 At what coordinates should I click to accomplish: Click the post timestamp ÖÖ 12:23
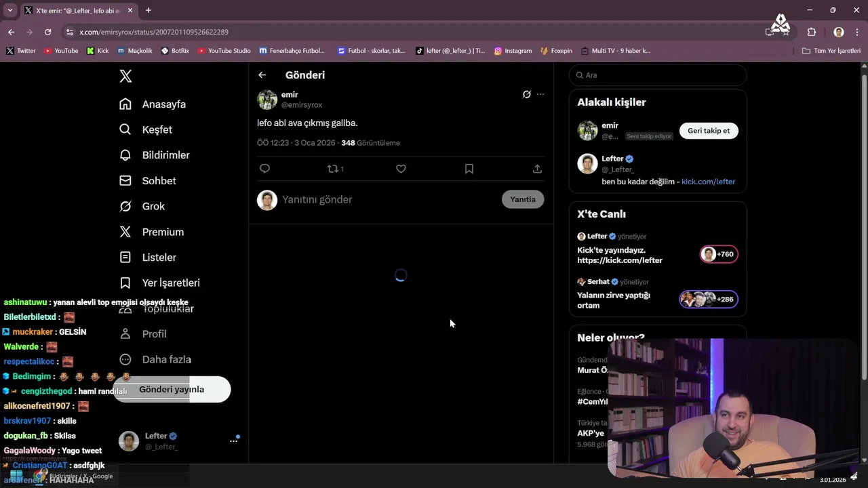(x=296, y=143)
